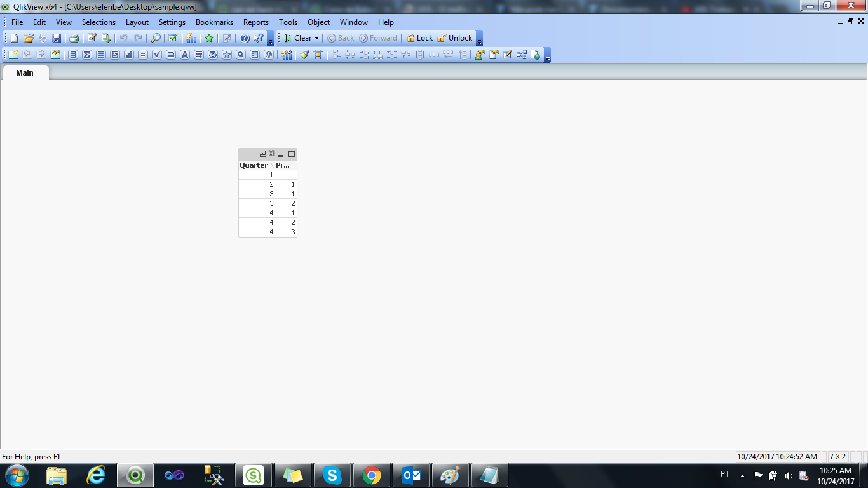Create a new List Box object
Screen dimensions: 868x488
tap(73, 55)
